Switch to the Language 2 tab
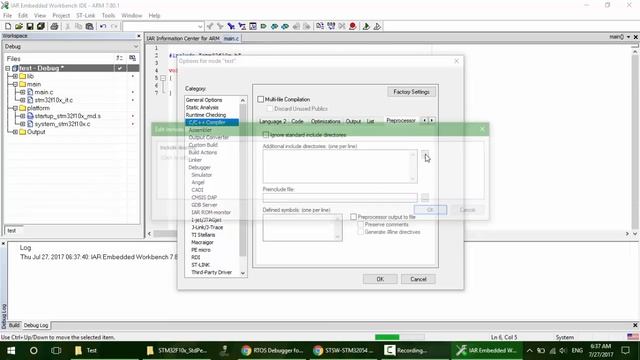Image resolution: width=640 pixels, height=360 pixels. [x=273, y=121]
